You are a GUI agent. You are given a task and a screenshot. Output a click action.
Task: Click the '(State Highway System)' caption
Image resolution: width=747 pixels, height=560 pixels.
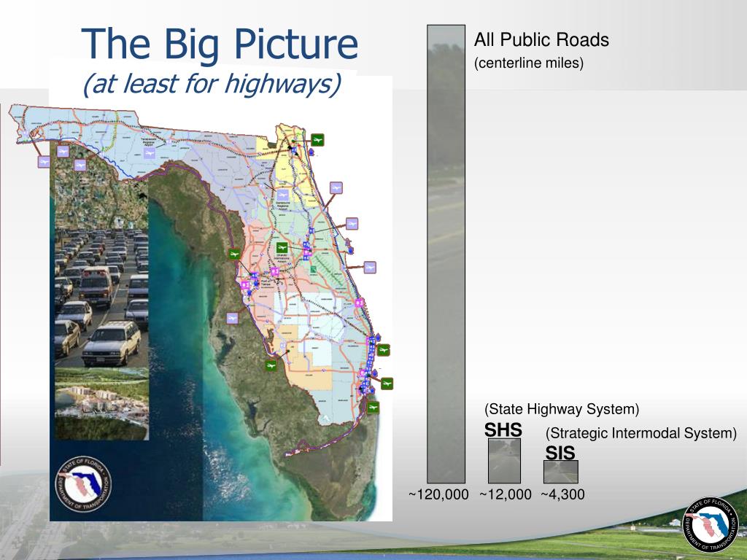562,409
